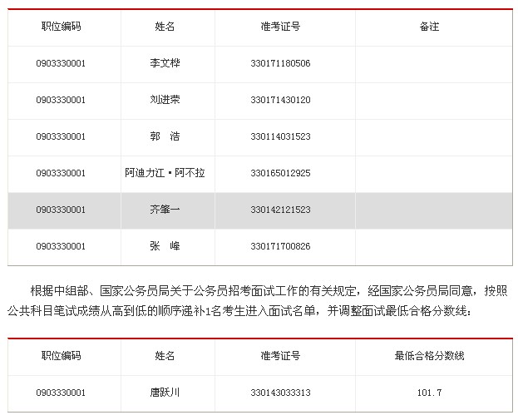Click the 备注 column header
518x420 pixels.
429,27
